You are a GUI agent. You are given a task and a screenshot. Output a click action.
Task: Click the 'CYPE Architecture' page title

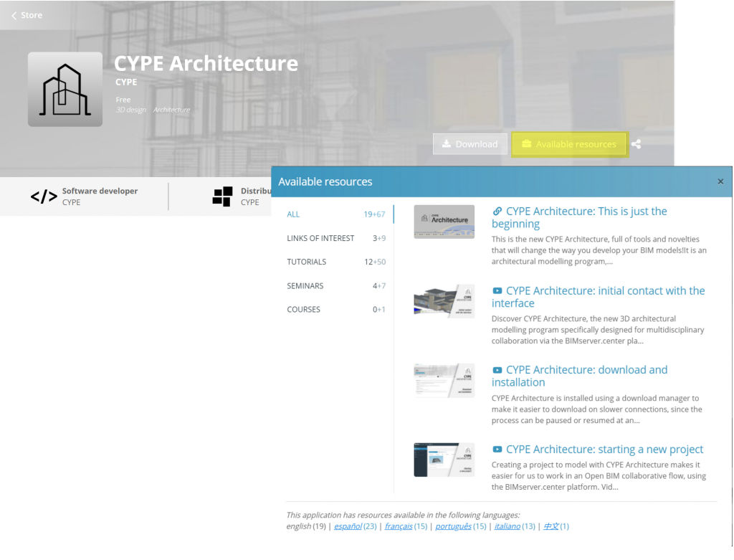point(206,63)
